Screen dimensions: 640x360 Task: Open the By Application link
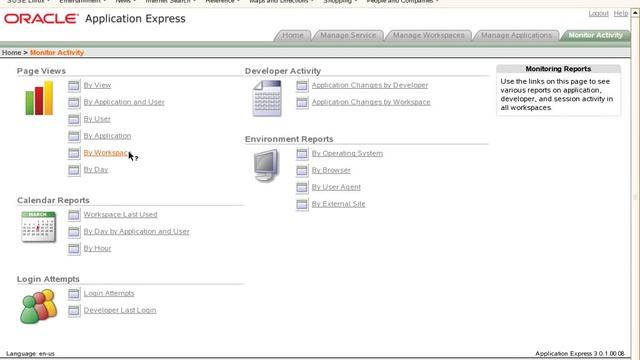point(107,136)
